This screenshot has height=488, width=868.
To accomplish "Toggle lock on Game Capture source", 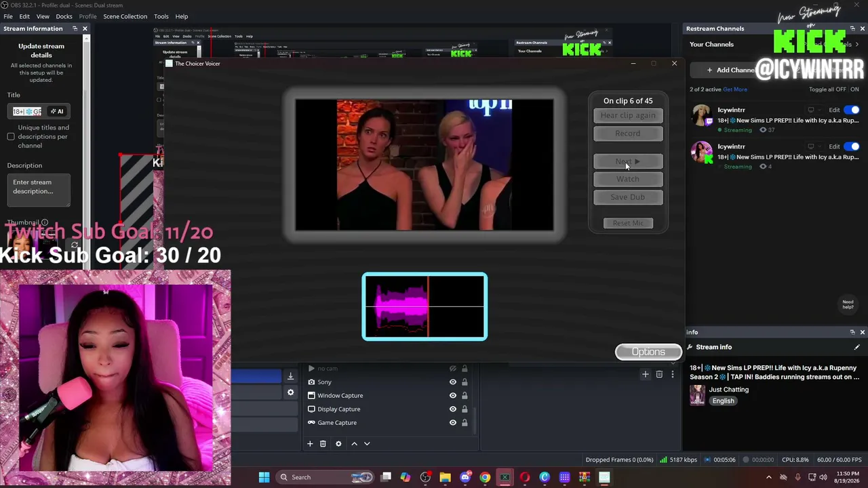I will click(465, 423).
